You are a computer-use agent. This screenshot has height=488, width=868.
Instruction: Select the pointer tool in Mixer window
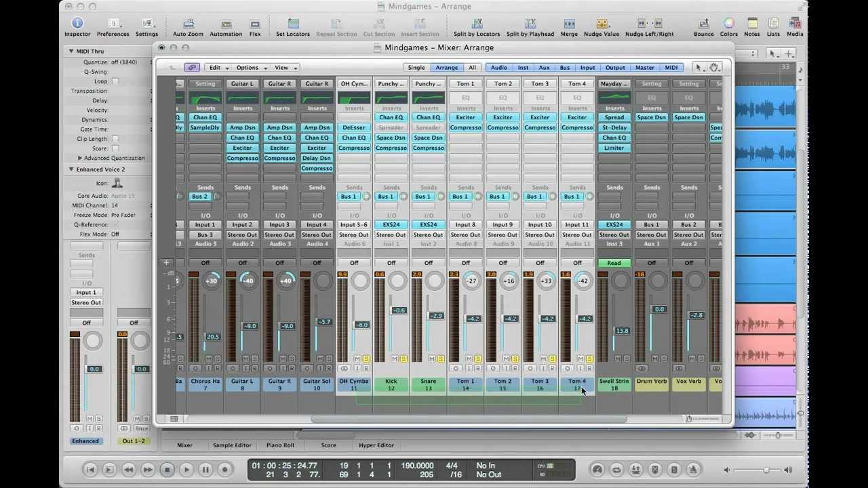pyautogui.click(x=699, y=67)
